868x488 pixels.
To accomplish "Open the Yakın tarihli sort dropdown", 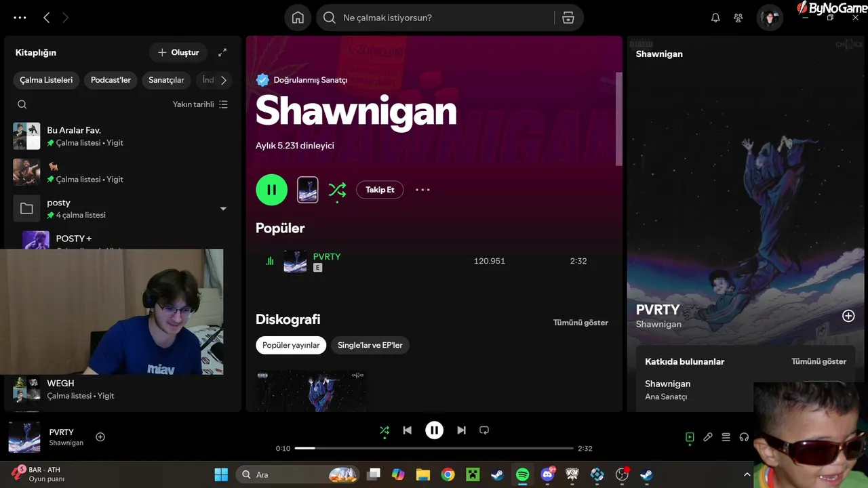I will (x=200, y=104).
